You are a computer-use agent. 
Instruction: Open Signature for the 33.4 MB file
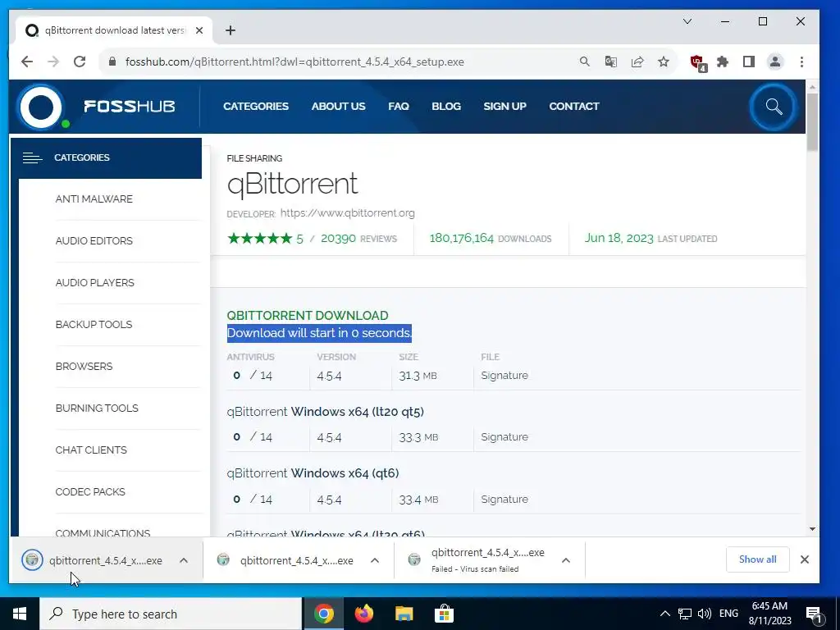tap(504, 499)
